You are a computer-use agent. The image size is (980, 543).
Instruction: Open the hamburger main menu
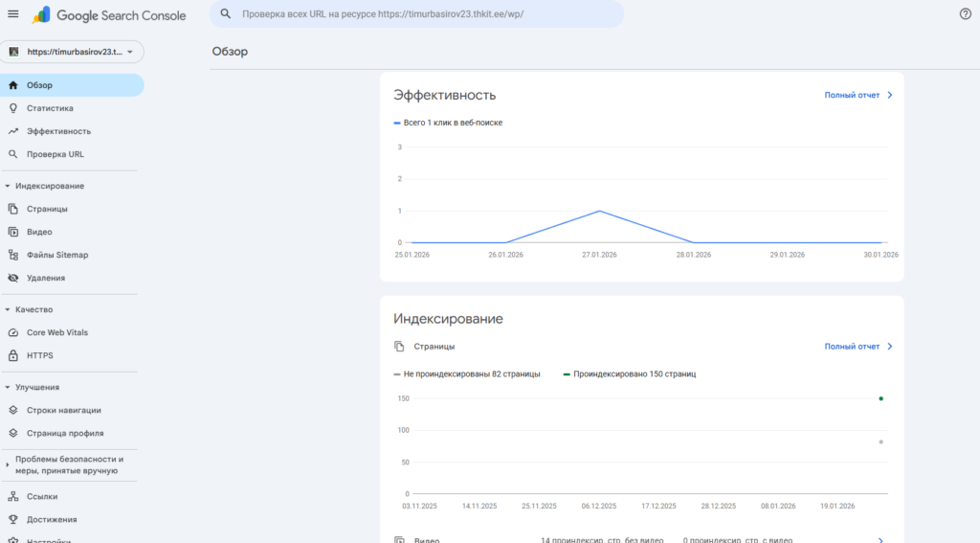(x=13, y=14)
